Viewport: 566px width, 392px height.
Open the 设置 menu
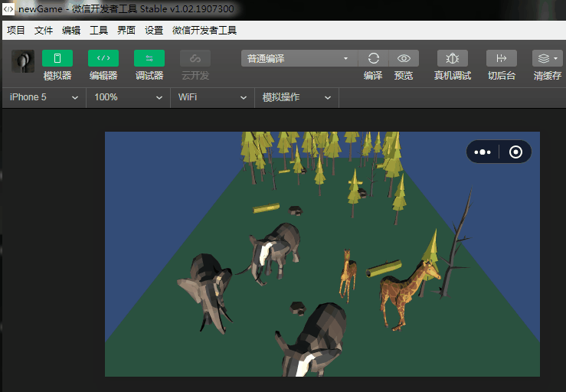[x=154, y=31]
